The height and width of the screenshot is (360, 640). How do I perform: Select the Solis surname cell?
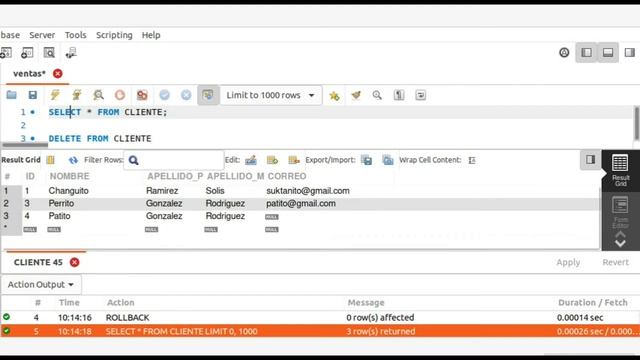click(215, 191)
